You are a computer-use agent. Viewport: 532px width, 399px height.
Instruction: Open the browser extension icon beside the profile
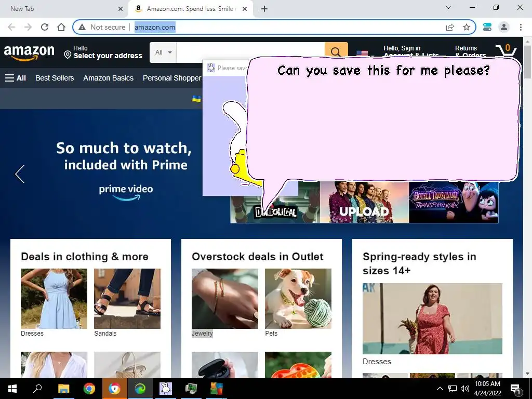click(487, 27)
